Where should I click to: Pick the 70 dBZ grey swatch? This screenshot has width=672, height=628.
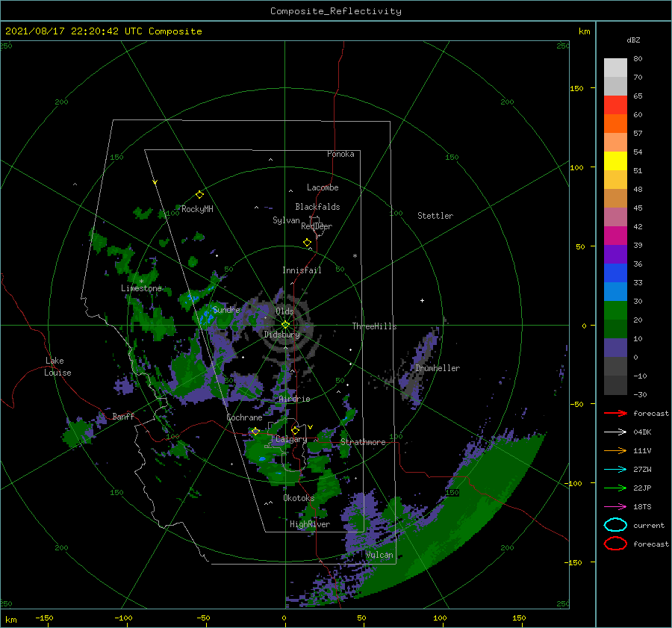tap(615, 86)
